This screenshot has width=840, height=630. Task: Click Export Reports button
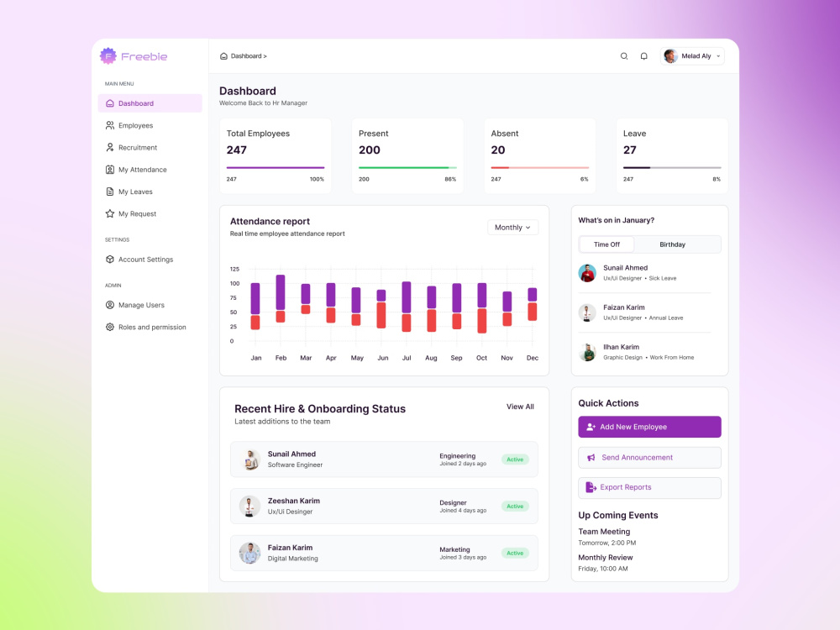point(649,487)
